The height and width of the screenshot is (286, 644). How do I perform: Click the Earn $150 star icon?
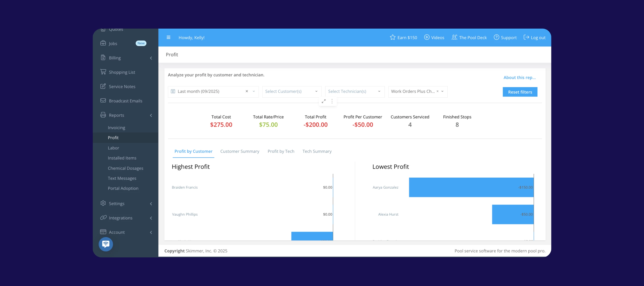click(x=392, y=38)
